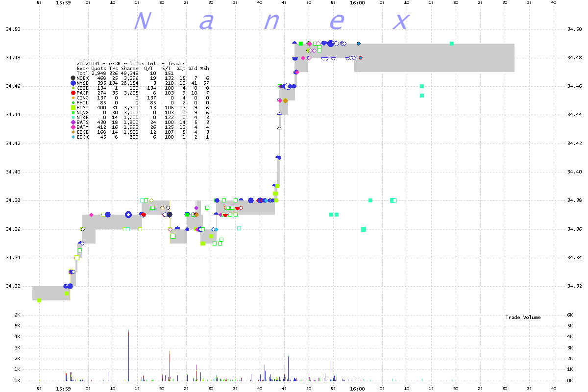Select the lone cyan trade square at 34.49

tap(452, 44)
